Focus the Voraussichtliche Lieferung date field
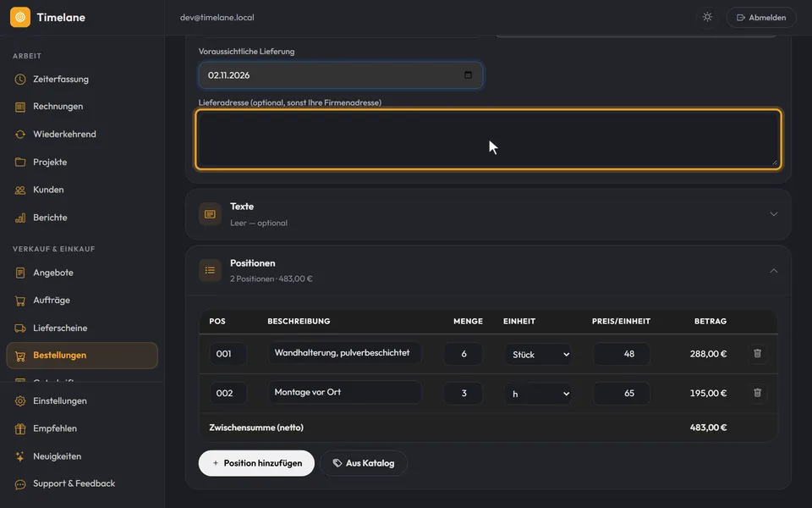This screenshot has height=508, width=812. [341, 75]
